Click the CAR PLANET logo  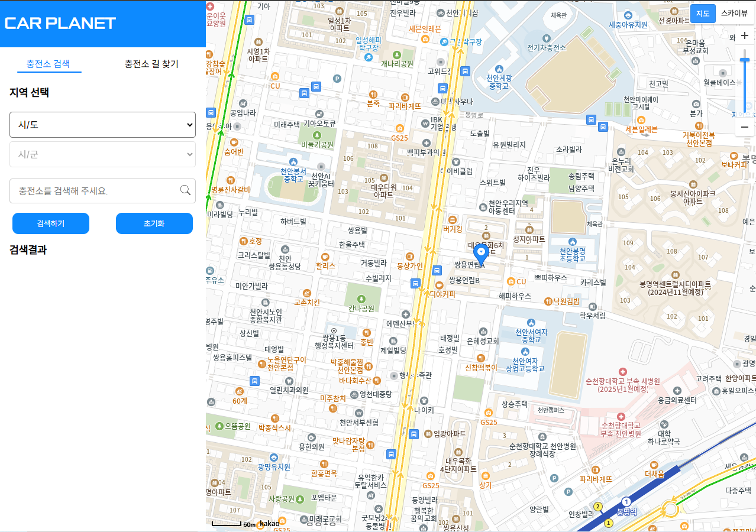click(60, 23)
